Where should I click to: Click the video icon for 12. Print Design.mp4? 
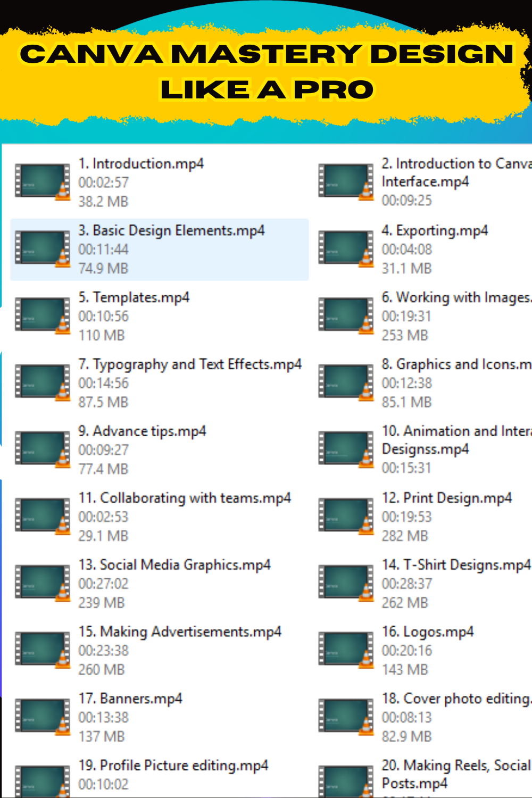pyautogui.click(x=346, y=517)
